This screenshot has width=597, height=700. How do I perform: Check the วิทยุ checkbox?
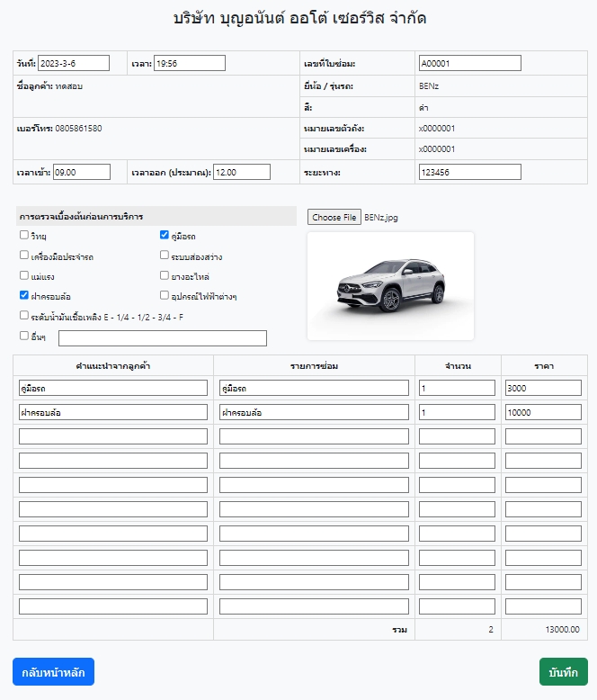pyautogui.click(x=24, y=235)
